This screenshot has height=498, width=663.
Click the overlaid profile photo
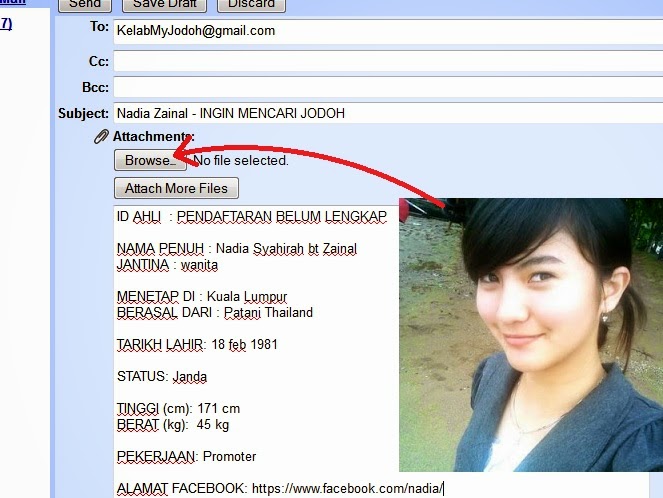(531, 334)
